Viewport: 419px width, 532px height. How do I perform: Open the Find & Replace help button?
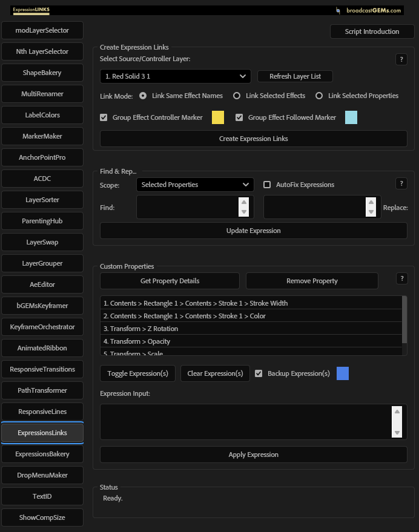401,183
